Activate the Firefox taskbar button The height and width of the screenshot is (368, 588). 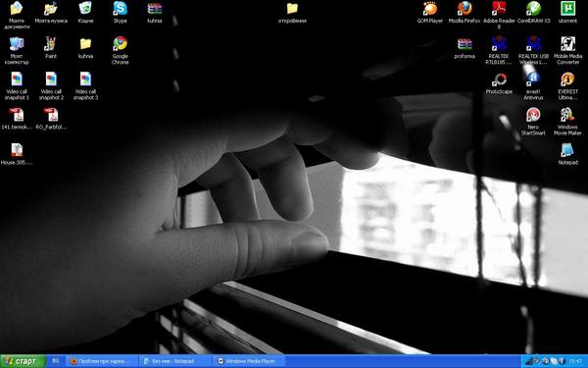tap(103, 361)
